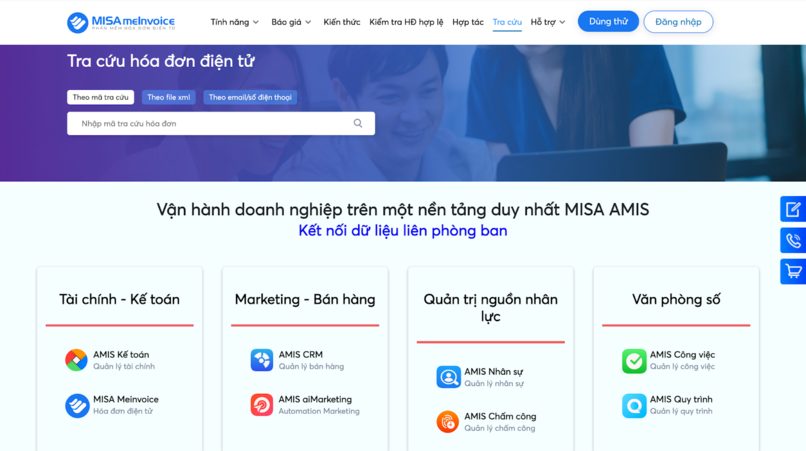This screenshot has width=806, height=451.
Task: Click the AMIS aiMarketing app icon
Action: click(x=262, y=405)
